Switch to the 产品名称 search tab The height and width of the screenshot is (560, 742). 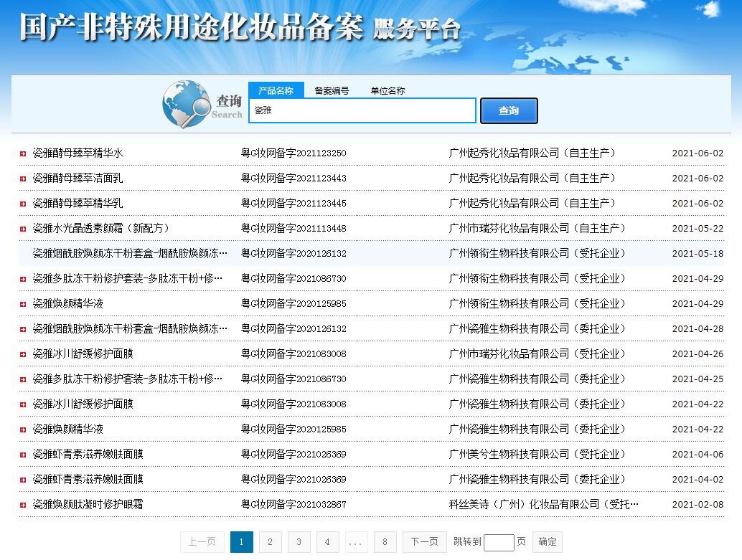click(x=276, y=90)
